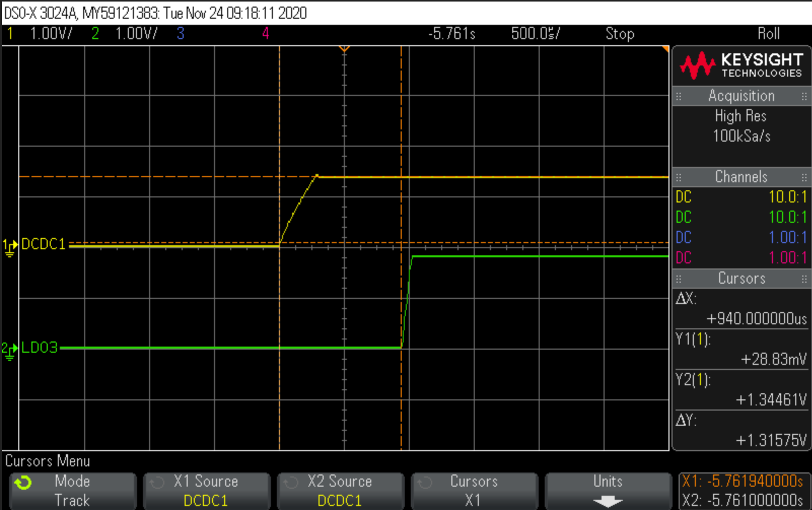Image resolution: width=812 pixels, height=510 pixels.
Task: Click the green LDO3 waveform rising edge
Action: 407,302
